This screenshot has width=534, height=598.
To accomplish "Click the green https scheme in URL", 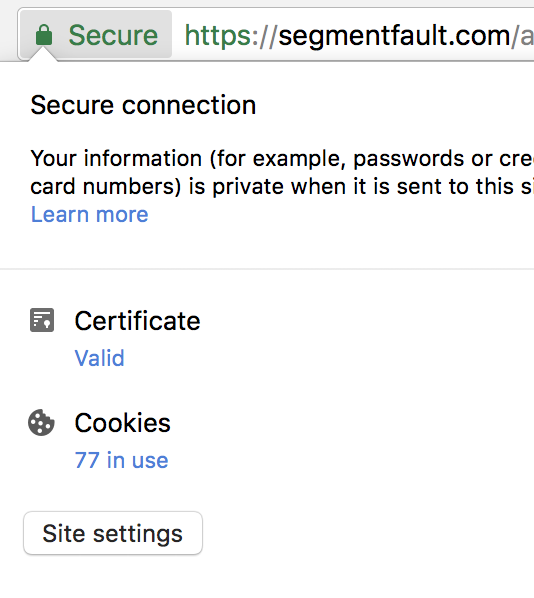I will pos(222,36).
